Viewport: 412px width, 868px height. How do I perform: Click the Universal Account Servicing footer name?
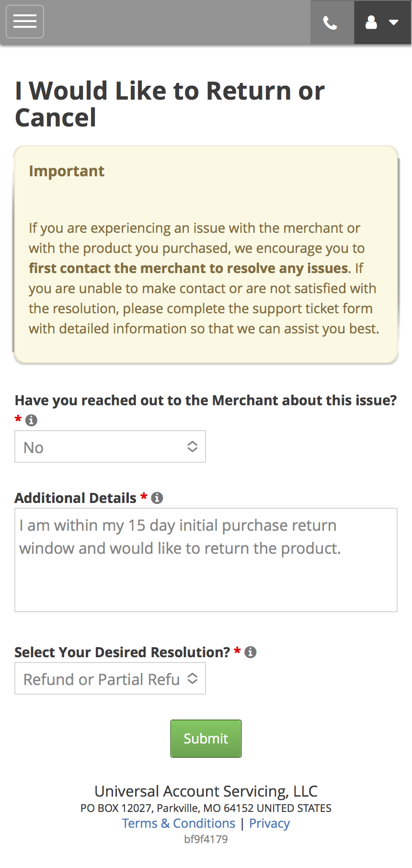[206, 791]
